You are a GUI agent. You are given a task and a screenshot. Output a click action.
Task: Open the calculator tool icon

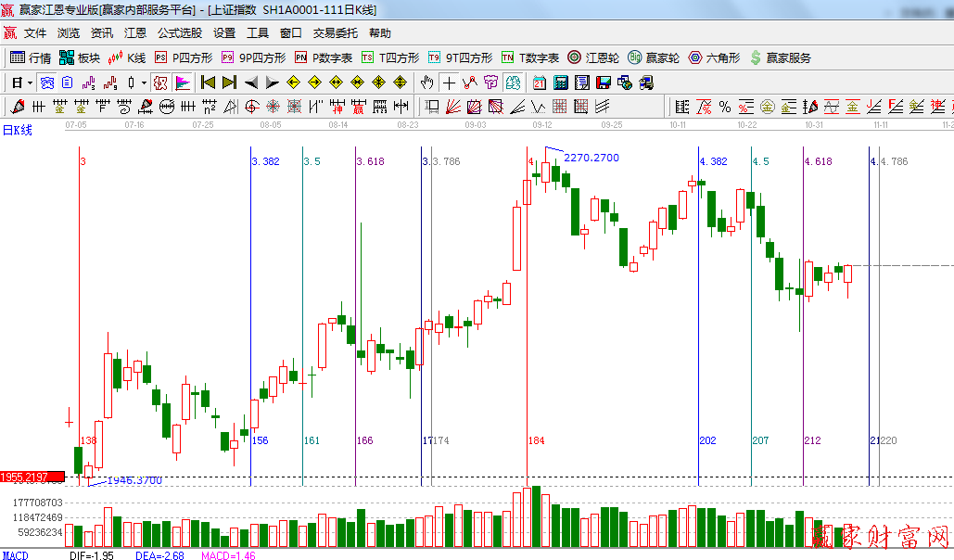tap(560, 83)
